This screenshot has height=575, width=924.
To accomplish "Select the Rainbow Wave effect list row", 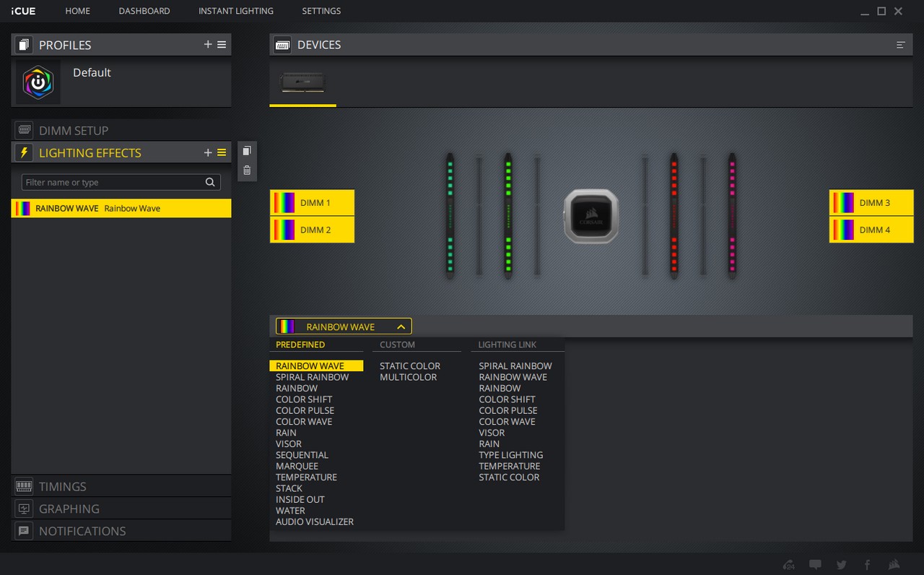I will (121, 208).
